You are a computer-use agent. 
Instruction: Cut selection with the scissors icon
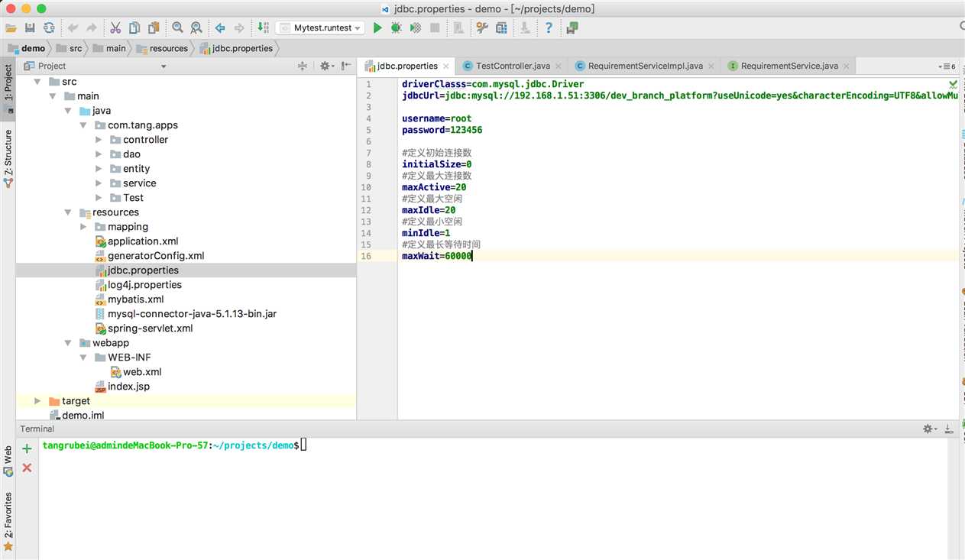(x=115, y=28)
